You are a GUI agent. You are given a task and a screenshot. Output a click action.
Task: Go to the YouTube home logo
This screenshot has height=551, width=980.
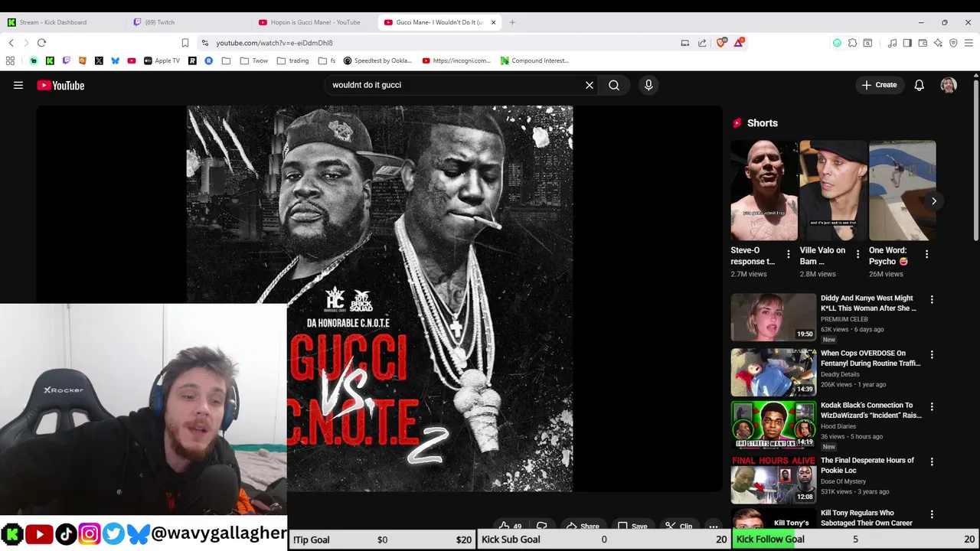60,86
